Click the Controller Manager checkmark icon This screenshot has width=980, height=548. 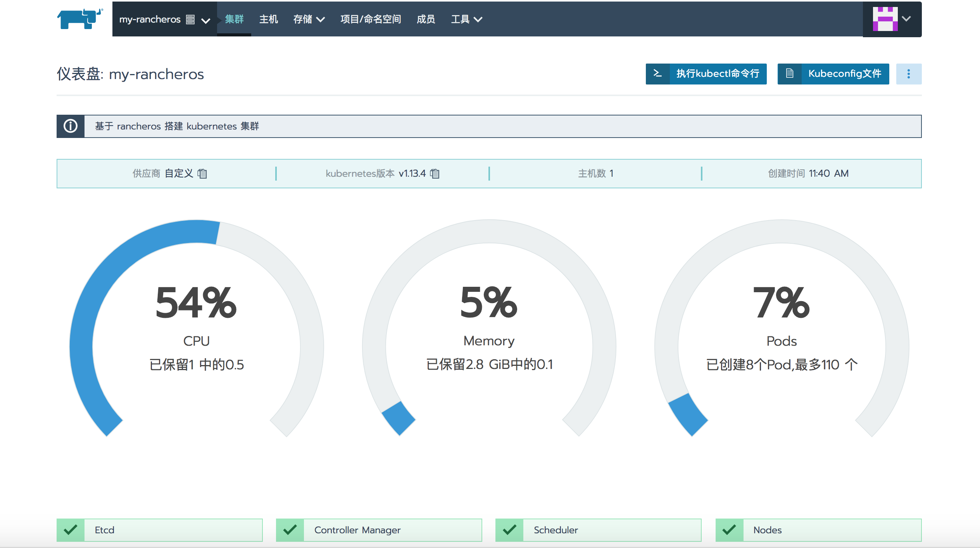[x=290, y=530]
